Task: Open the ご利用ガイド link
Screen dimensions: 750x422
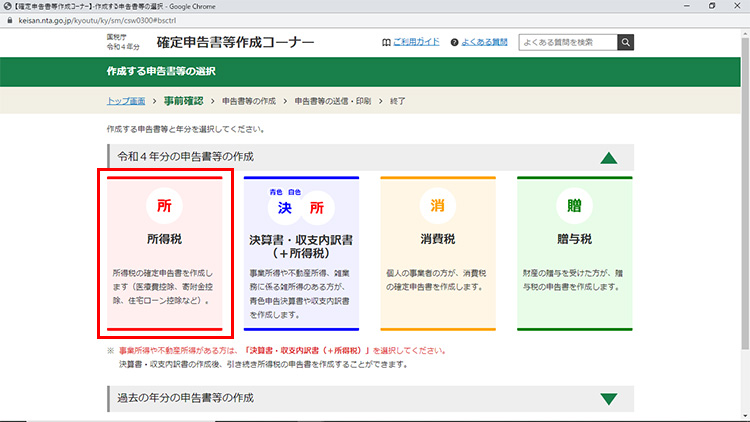Action: click(x=416, y=43)
